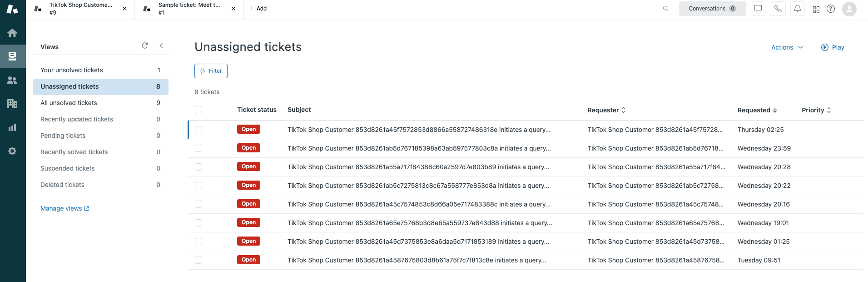This screenshot has height=282, width=868.
Task: Start Play mode for tickets
Action: tap(833, 47)
